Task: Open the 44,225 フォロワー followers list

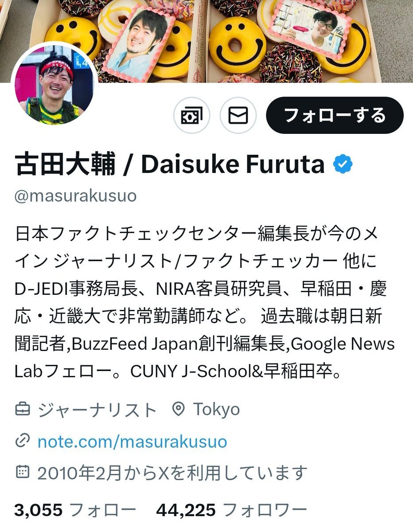Action: 232,510
